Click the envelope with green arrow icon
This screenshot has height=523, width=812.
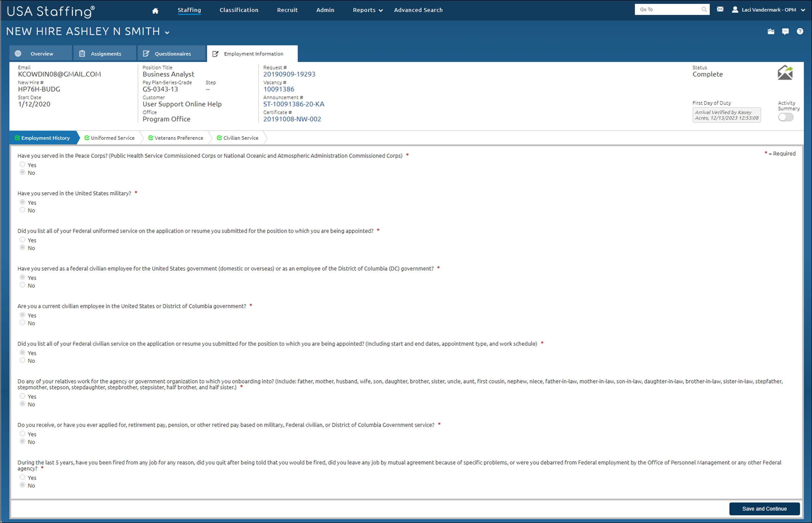785,73
